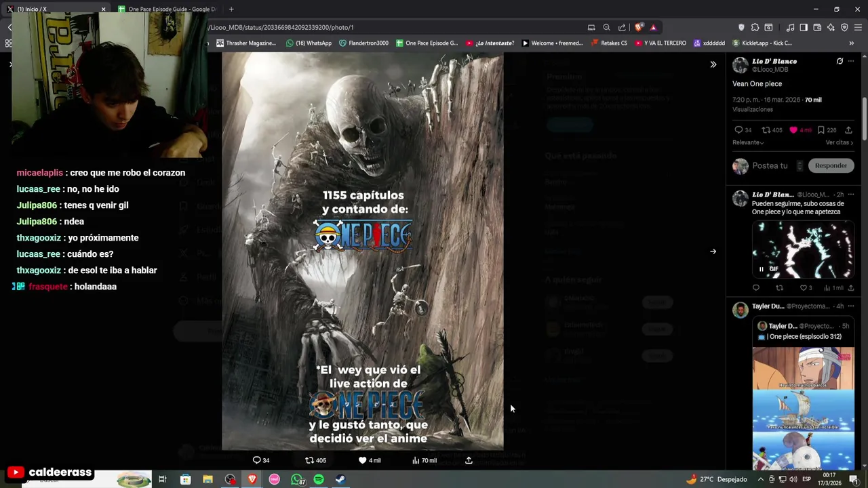This screenshot has height=488, width=868.
Task: Click the reply icon under the photo
Action: pyautogui.click(x=257, y=460)
